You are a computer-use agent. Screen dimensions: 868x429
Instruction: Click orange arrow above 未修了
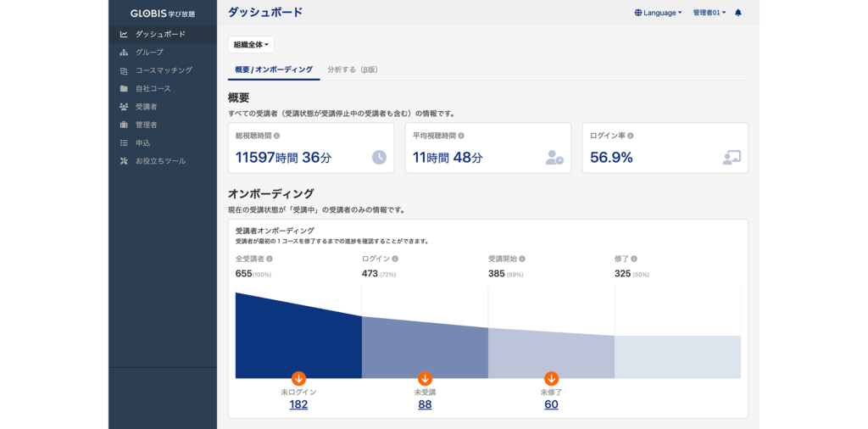551,378
